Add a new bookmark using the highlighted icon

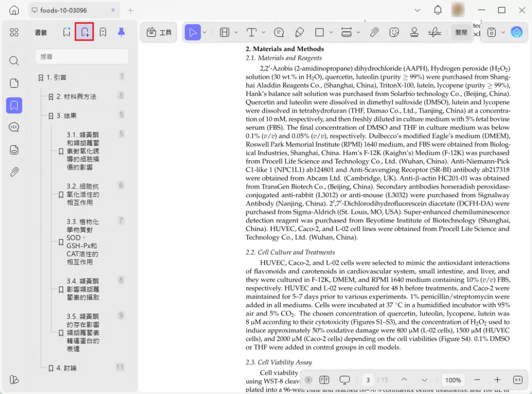tap(84, 31)
